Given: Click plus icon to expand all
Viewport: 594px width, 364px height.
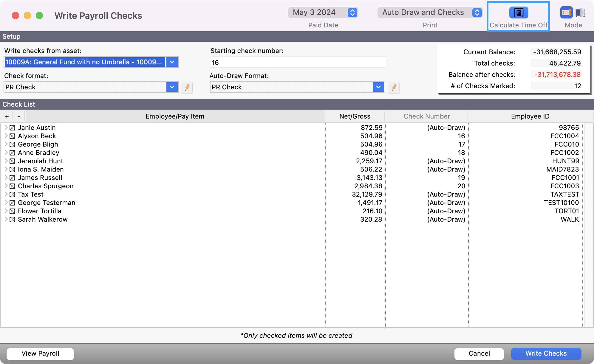Looking at the screenshot, I should click(x=7, y=116).
